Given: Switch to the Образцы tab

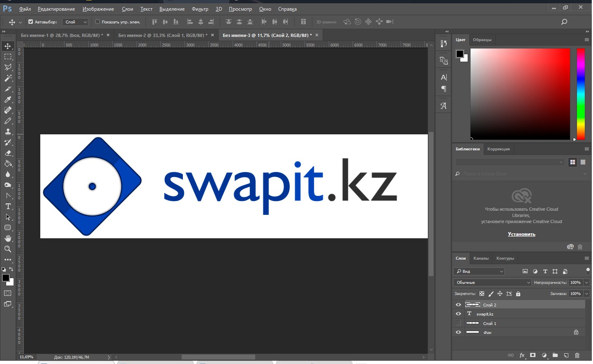Looking at the screenshot, I should [x=482, y=40].
